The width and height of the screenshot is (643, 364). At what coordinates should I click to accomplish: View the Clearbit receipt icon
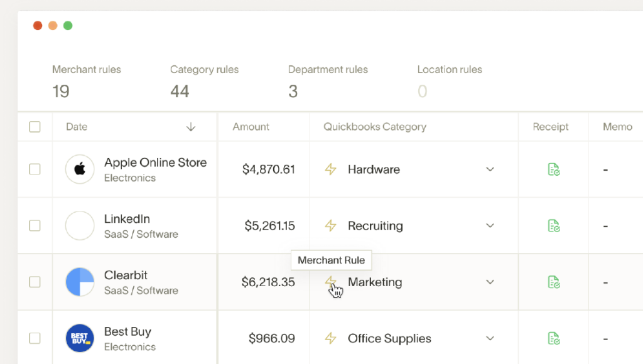tap(554, 282)
